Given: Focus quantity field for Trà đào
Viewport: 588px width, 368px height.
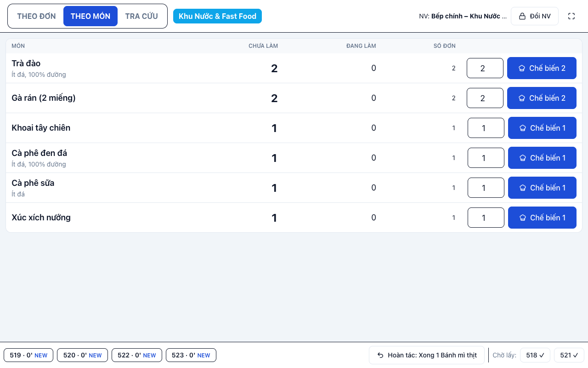Looking at the screenshot, I should [485, 68].
